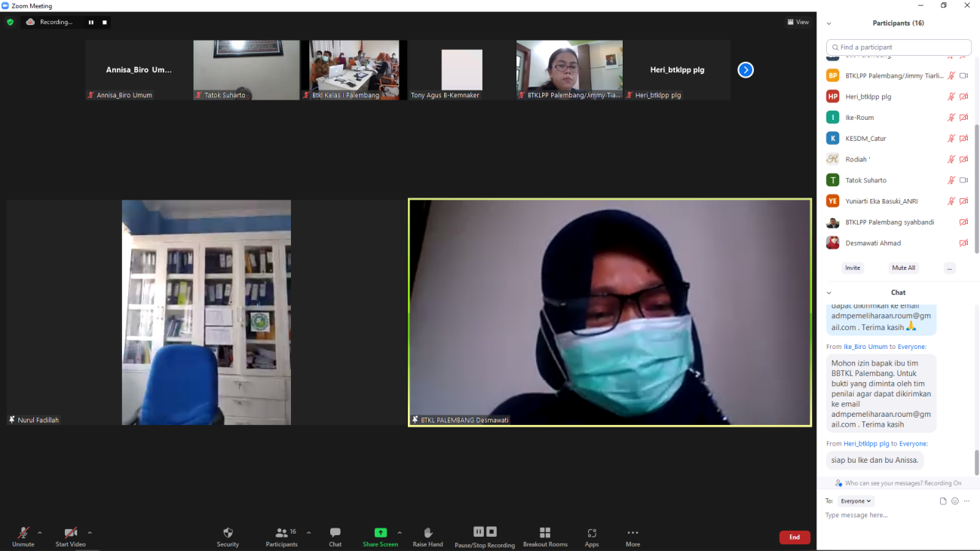Expand audio options arrow beside Unmute
Viewport: 980px width, 551px height.
click(40, 532)
